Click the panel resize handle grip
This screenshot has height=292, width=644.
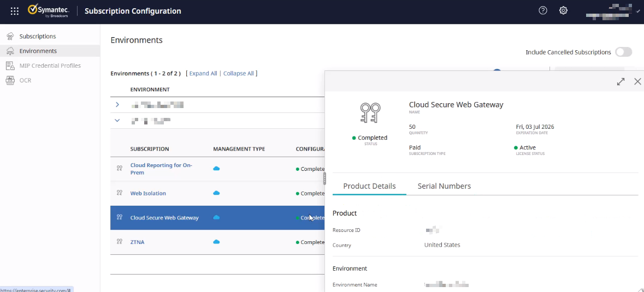[x=324, y=178]
